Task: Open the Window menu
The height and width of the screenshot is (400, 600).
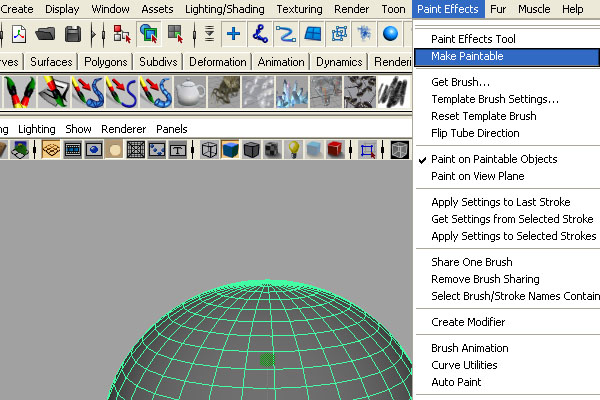Action: pyautogui.click(x=110, y=9)
